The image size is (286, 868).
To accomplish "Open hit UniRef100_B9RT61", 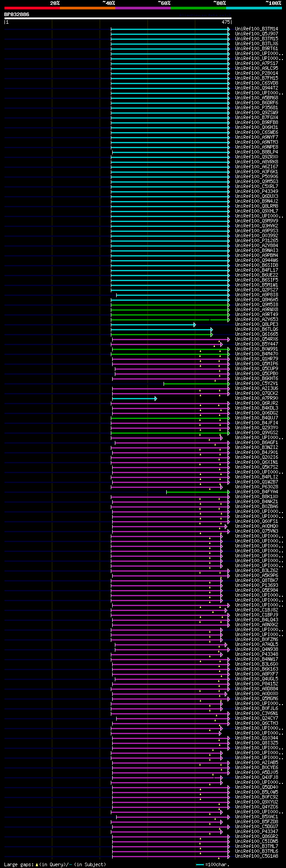I will (x=257, y=48).
